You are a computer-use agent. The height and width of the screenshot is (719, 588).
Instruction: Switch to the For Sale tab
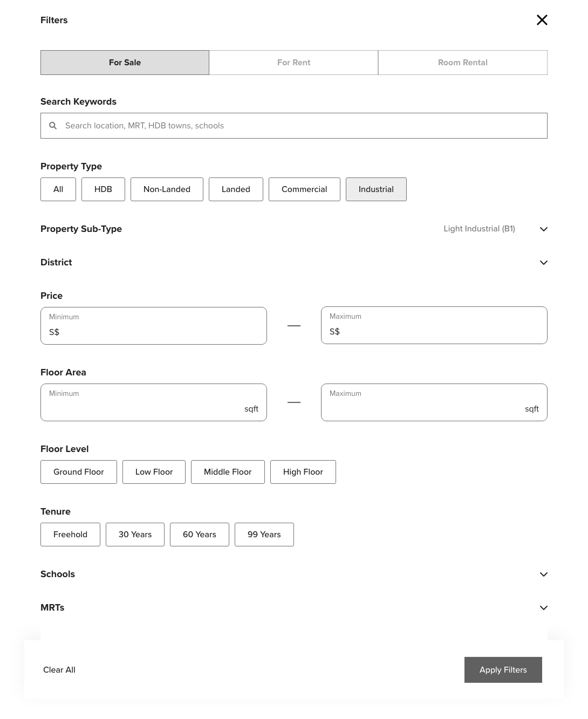pos(125,63)
